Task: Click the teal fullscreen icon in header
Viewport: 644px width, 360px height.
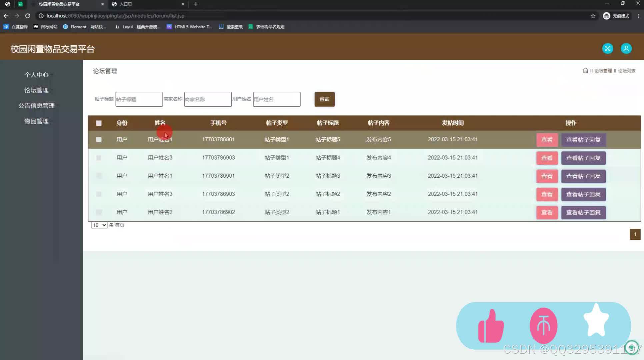Action: click(608, 49)
